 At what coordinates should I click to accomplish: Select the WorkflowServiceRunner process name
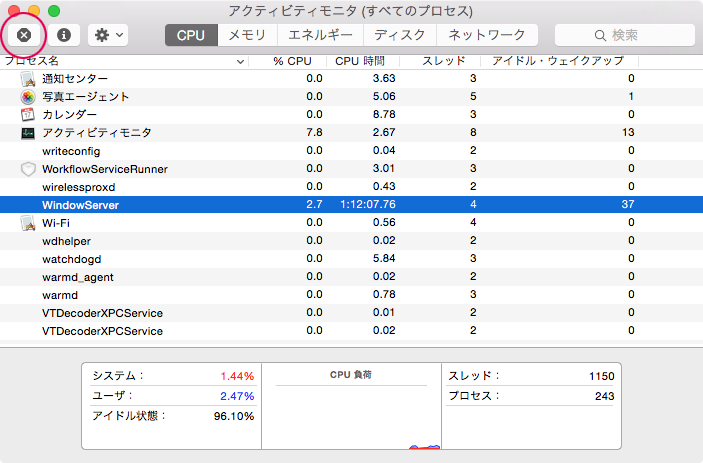(105, 169)
